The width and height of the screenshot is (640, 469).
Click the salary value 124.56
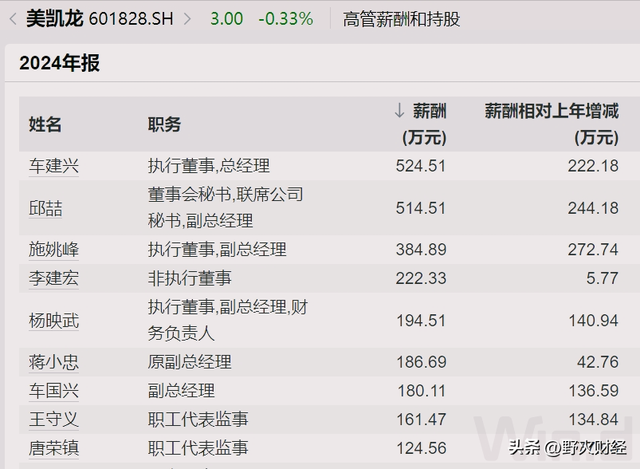tap(421, 448)
